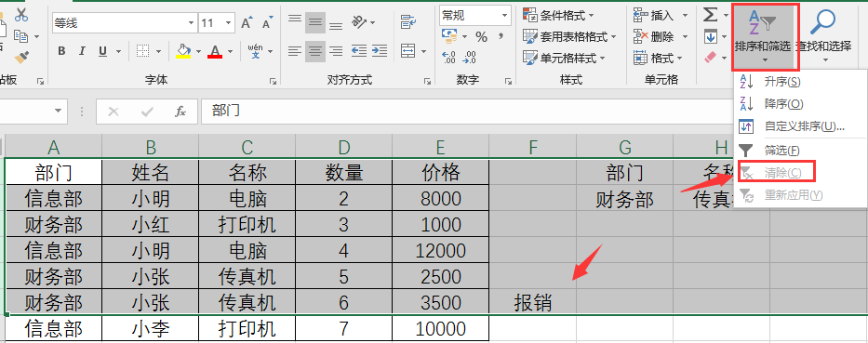
Task: Expand fill color dropdown arrow
Action: [x=199, y=52]
